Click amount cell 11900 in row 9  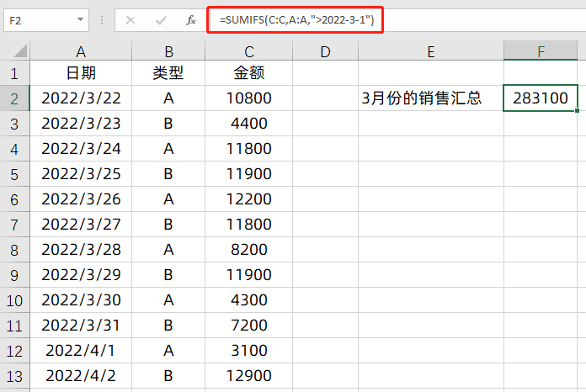tap(249, 275)
